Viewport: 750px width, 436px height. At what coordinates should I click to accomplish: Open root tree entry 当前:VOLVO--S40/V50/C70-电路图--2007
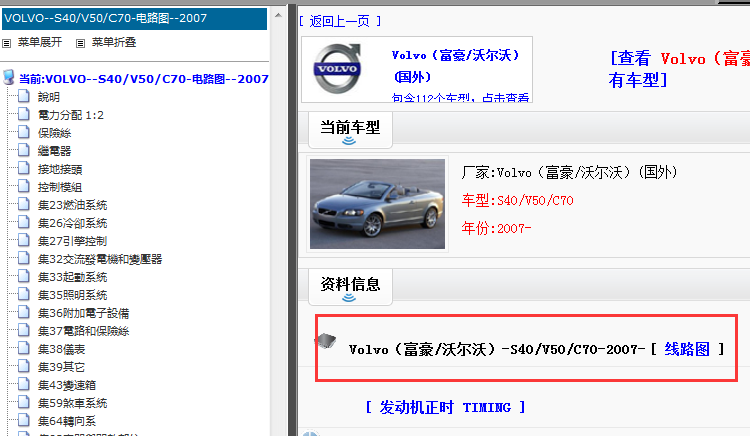143,79
